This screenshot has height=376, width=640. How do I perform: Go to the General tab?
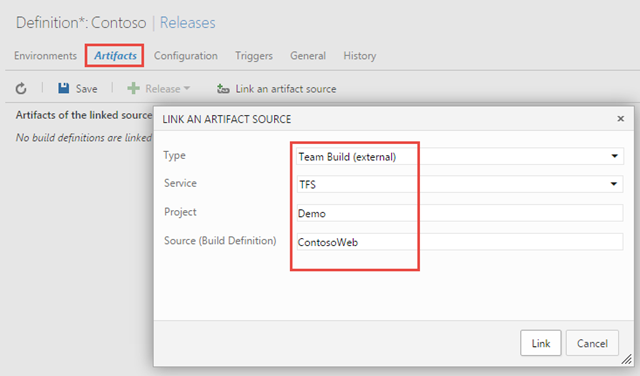[308, 56]
